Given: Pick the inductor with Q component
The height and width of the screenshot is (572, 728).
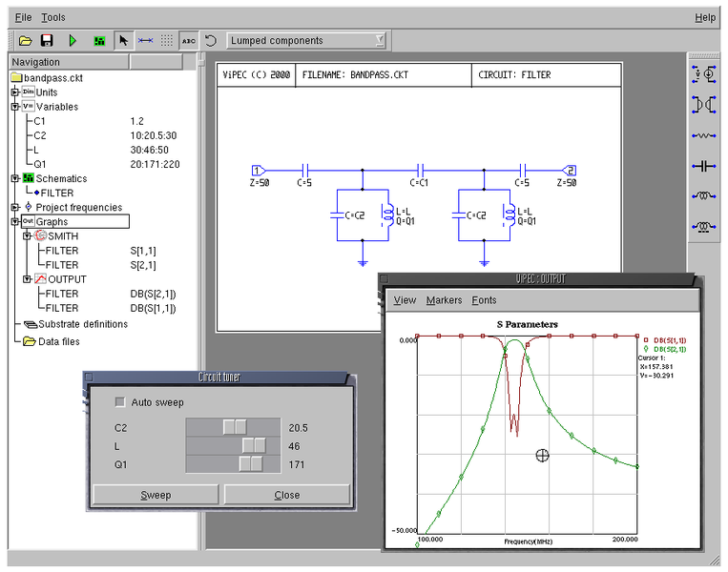Looking at the screenshot, I should pos(704,227).
